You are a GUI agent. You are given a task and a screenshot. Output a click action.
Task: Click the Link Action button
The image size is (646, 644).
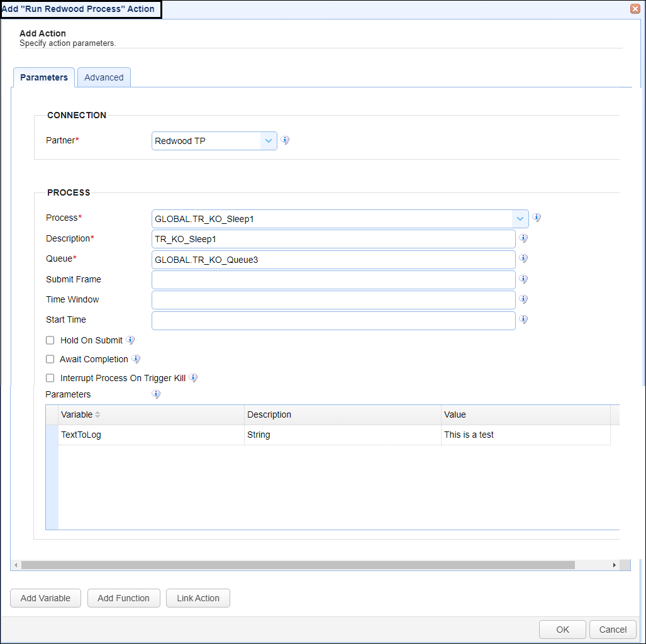tap(198, 598)
